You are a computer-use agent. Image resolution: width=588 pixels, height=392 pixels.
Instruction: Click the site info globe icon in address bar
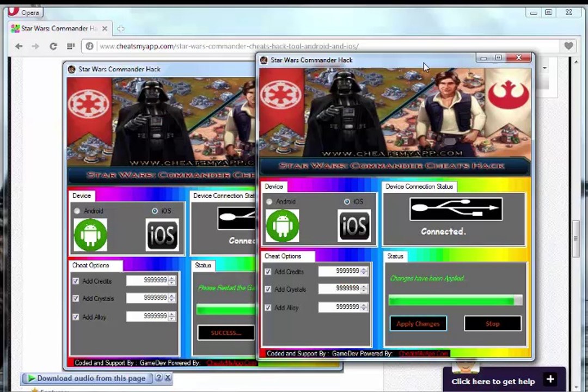point(89,46)
